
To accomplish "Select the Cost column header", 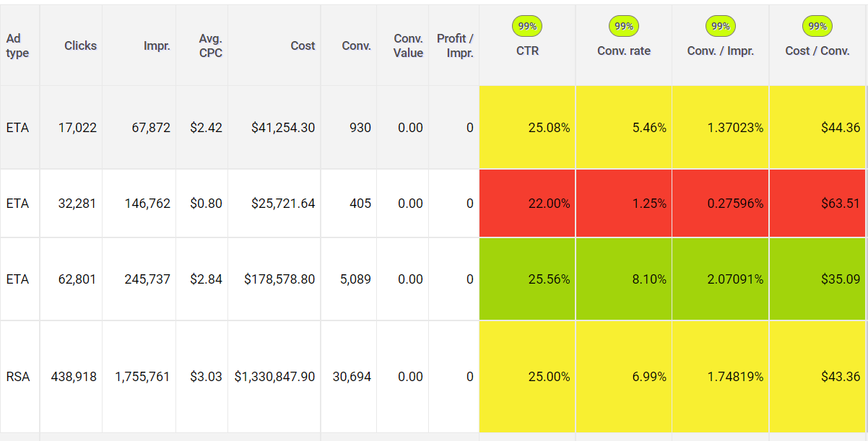I will [x=303, y=45].
